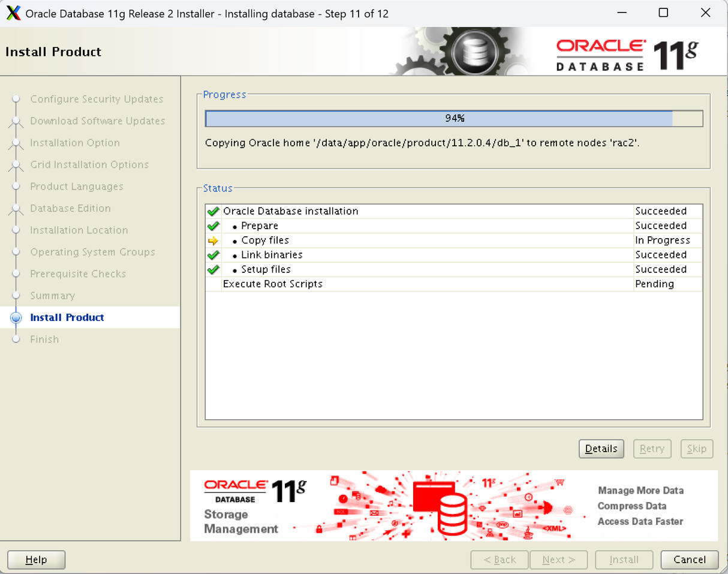
Task: Click the disabled Next button
Action: [559, 560]
